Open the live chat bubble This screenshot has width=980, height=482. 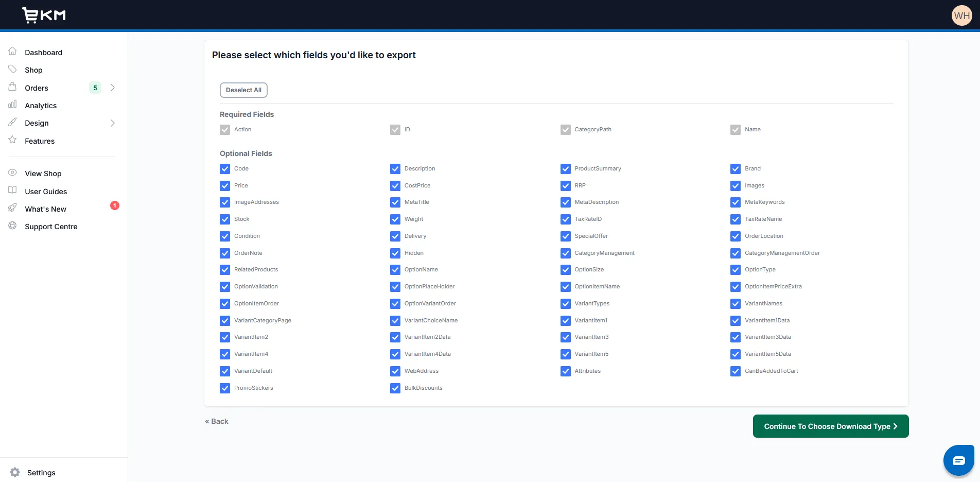click(958, 460)
